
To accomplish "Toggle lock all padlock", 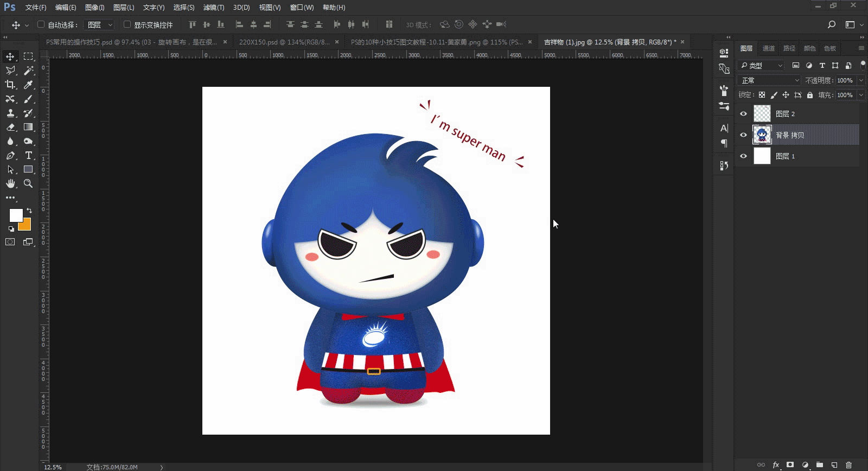I will pyautogui.click(x=810, y=95).
